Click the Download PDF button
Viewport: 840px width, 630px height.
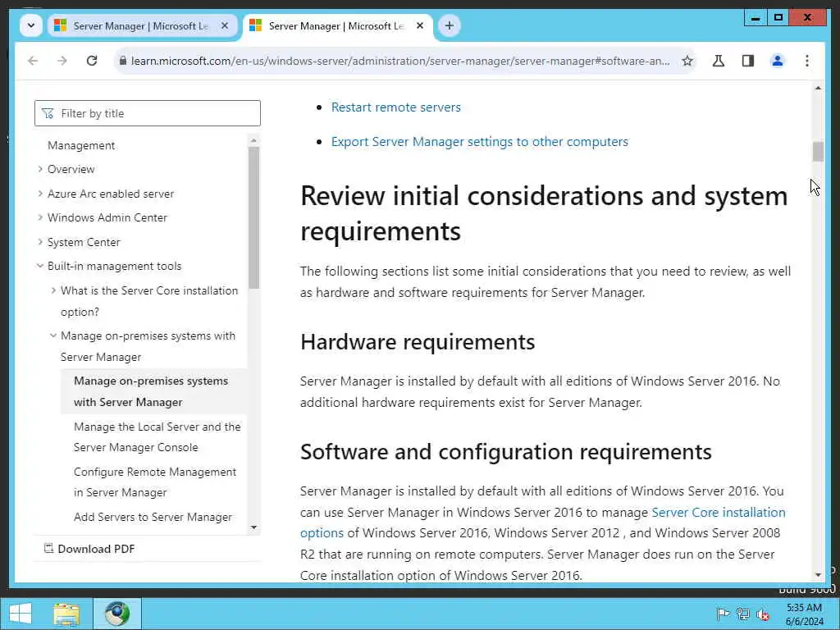[x=89, y=549]
